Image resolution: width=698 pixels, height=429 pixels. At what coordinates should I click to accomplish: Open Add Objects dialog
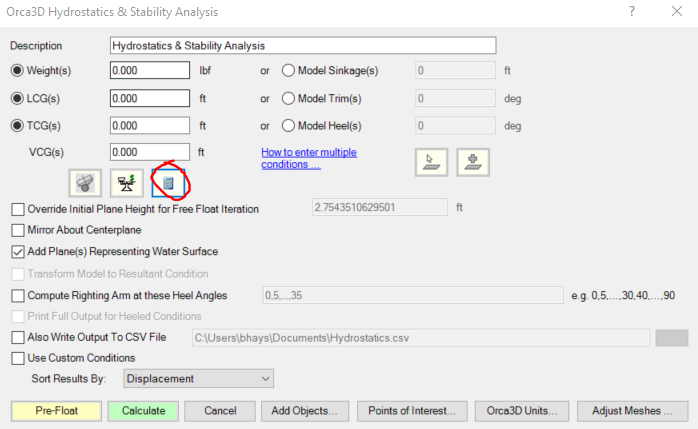305,411
